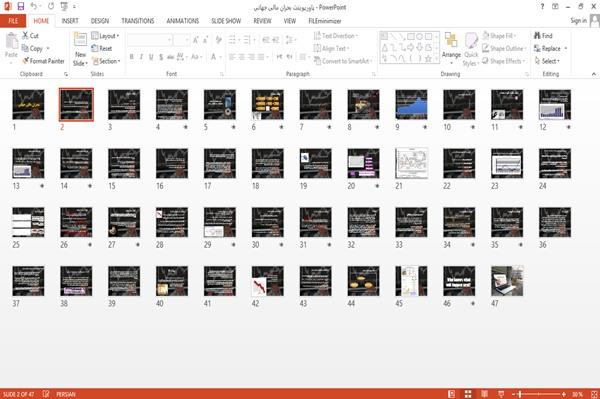Click Slide Sorter view icon in status bar
The width and height of the screenshot is (600, 399).
click(x=468, y=394)
